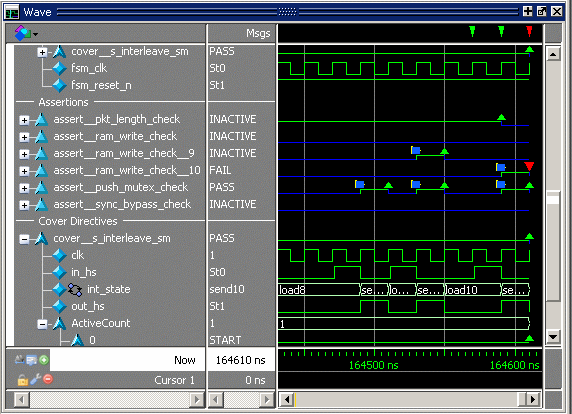Click the int_state signal diamond icon
572x414 pixels.
click(x=59, y=289)
